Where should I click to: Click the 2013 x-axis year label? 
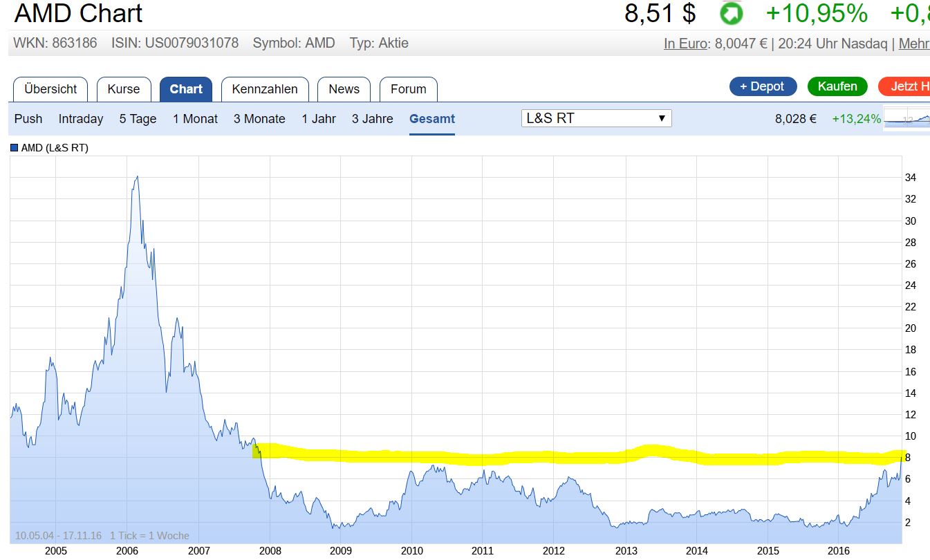click(626, 551)
